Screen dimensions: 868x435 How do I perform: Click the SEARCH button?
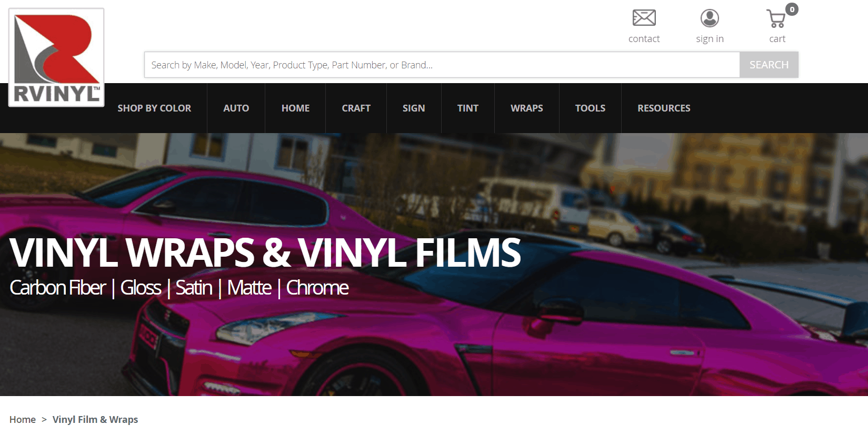click(x=769, y=65)
